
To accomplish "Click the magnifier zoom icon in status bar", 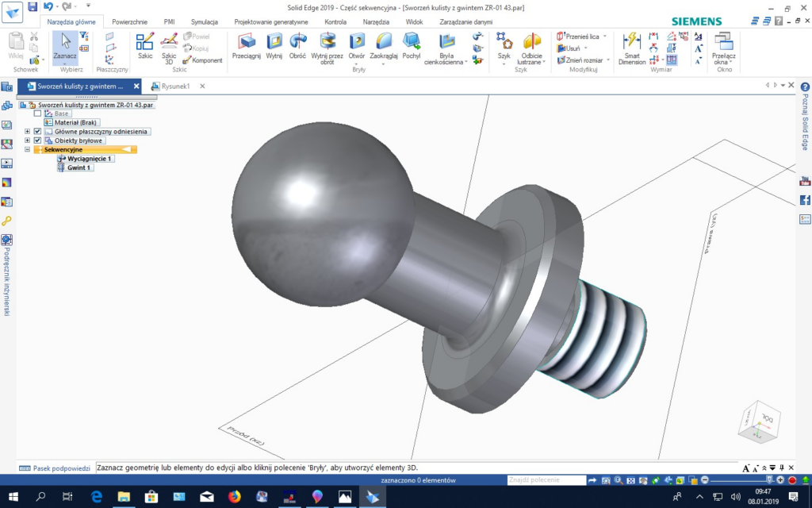I will pyautogui.click(x=619, y=480).
